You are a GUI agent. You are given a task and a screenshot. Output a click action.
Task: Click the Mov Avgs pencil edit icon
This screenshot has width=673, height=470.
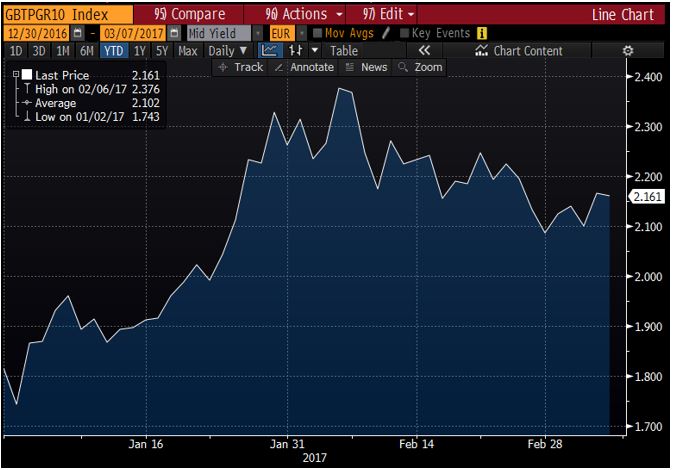click(385, 33)
